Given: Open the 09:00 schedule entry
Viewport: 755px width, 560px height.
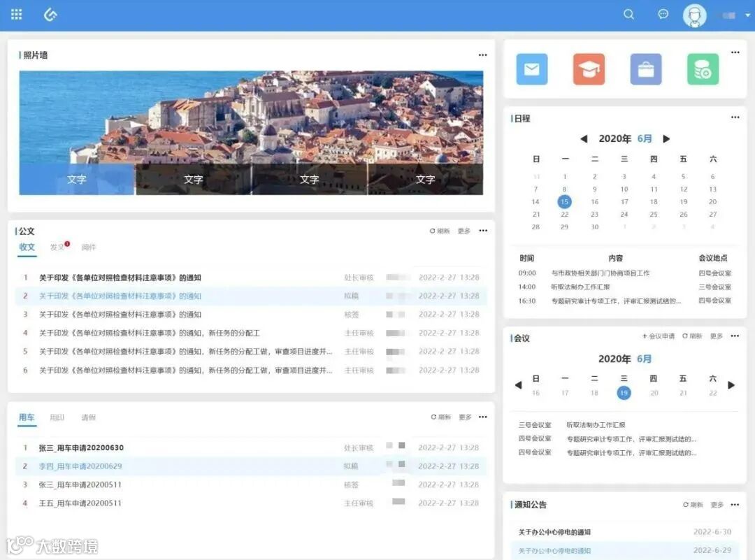Looking at the screenshot, I should 624,273.
